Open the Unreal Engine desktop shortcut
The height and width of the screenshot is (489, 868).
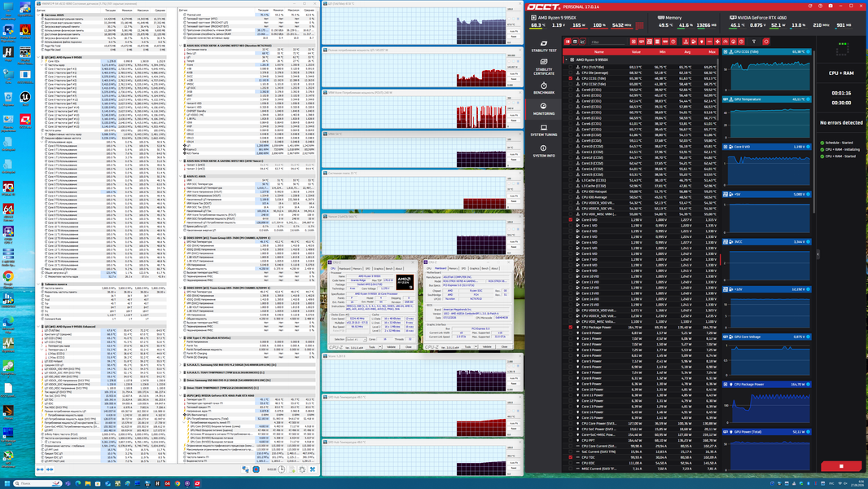pyautogui.click(x=25, y=99)
